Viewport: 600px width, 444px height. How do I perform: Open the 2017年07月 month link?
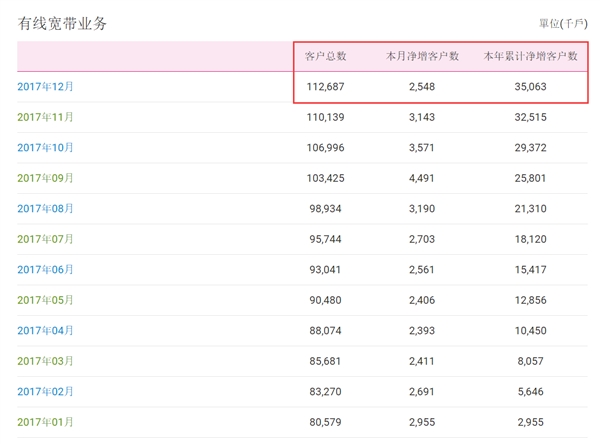click(x=45, y=240)
